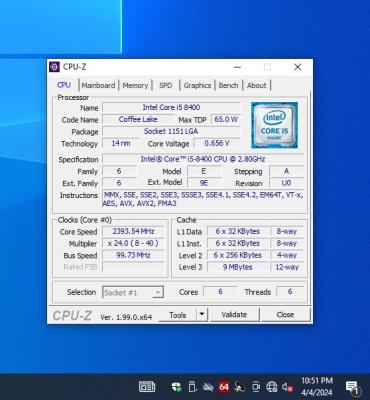Image resolution: width=370 pixels, height=400 pixels.
Task: Click the Validate button
Action: (x=234, y=315)
